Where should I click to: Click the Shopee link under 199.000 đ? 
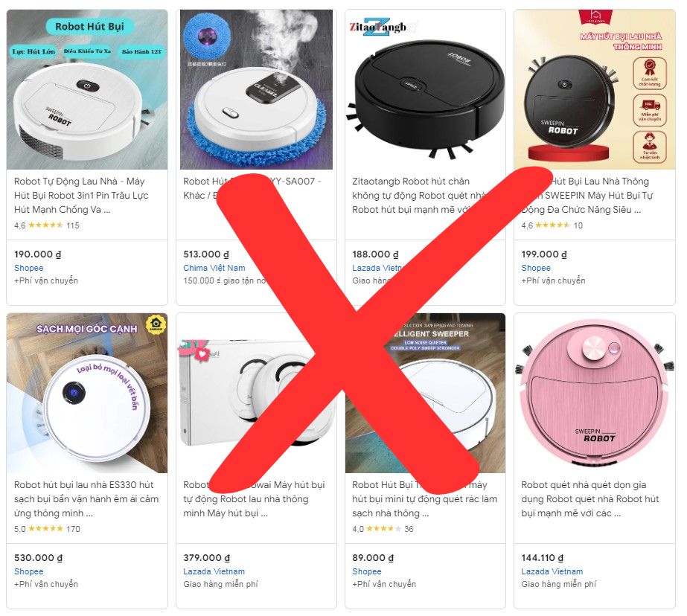click(536, 268)
